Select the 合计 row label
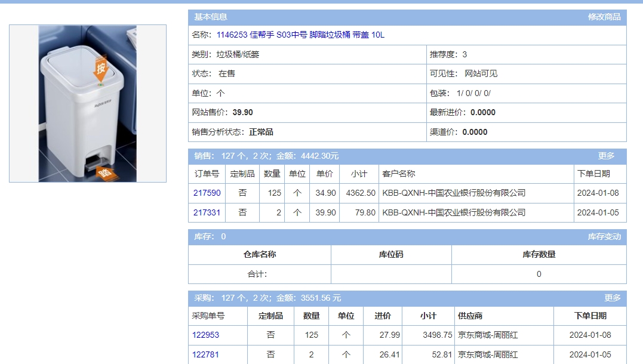This screenshot has height=364, width=643. click(x=257, y=274)
